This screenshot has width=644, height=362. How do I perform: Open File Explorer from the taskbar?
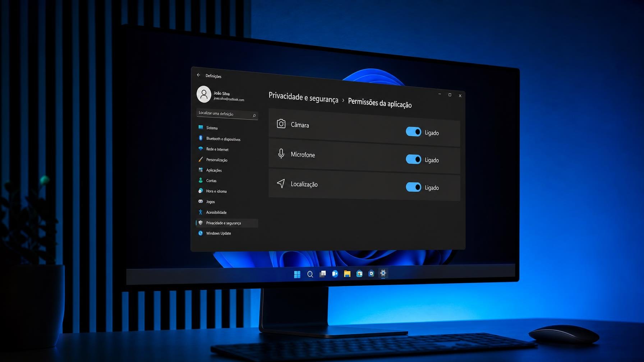(x=347, y=274)
